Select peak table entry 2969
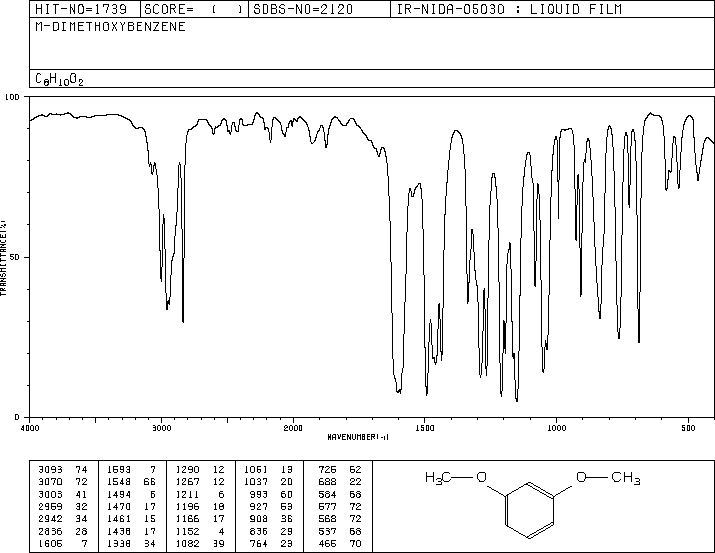The width and height of the screenshot is (715, 553). click(50, 506)
